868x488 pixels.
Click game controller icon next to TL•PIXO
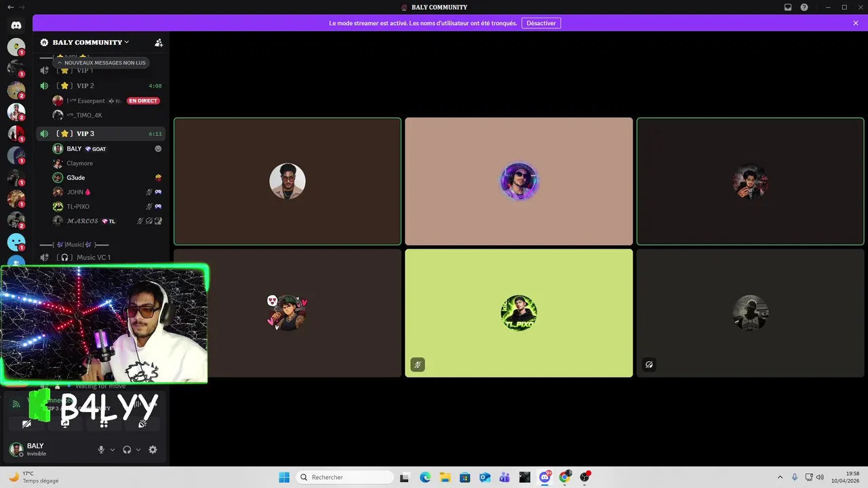coord(158,207)
